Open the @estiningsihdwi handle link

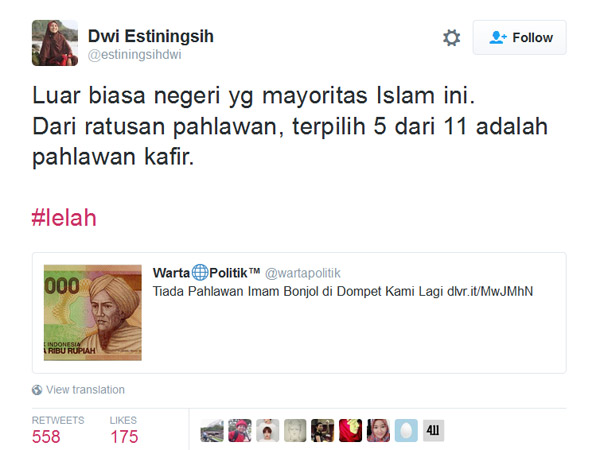click(134, 55)
